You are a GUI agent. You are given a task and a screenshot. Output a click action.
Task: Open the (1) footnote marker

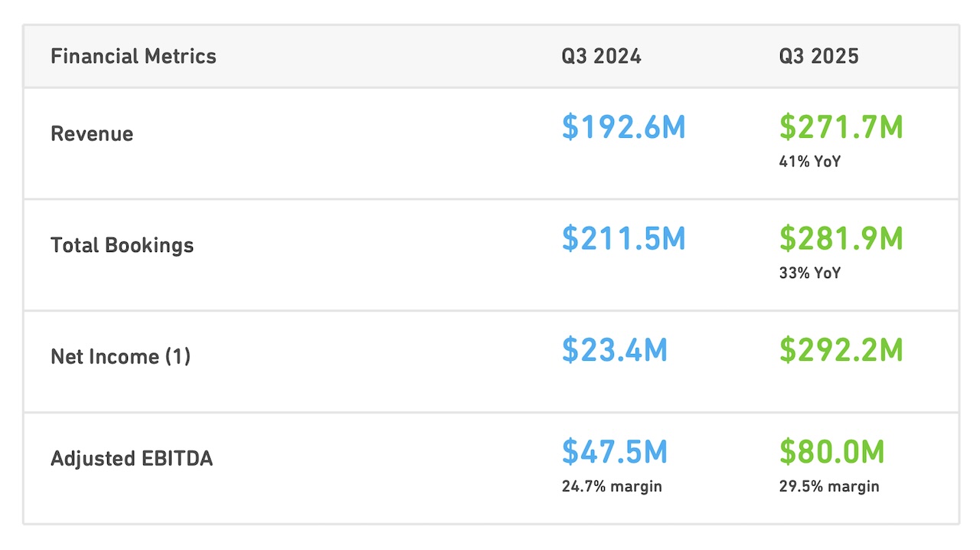[178, 356]
